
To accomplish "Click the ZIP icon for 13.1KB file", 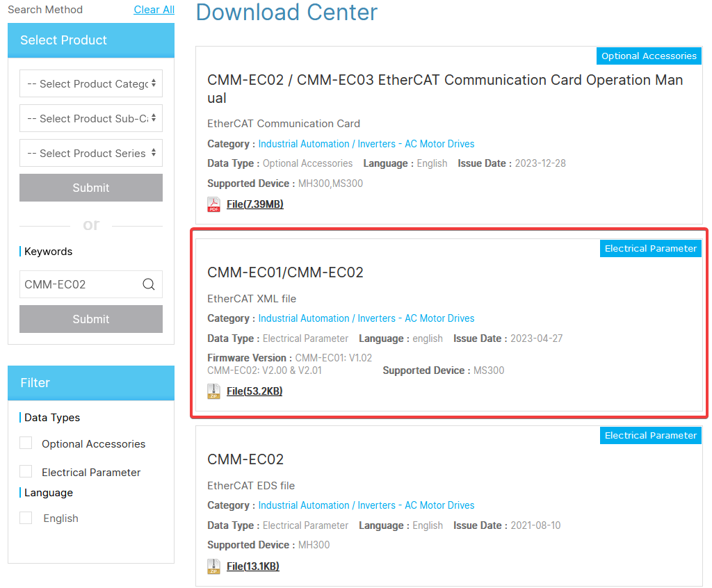I will coord(213,566).
